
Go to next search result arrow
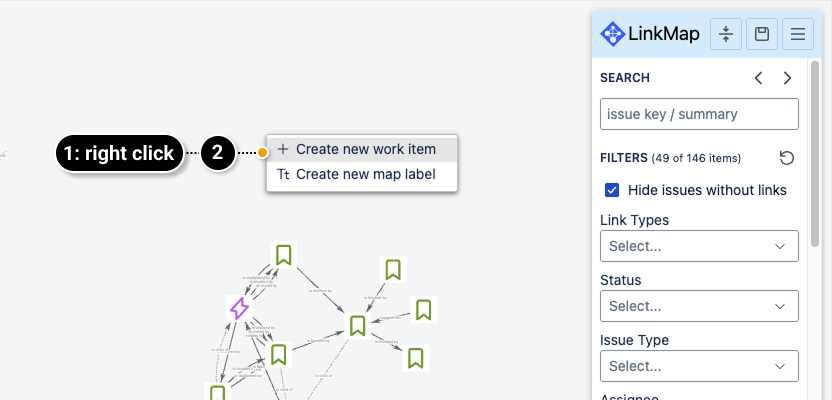(x=788, y=78)
